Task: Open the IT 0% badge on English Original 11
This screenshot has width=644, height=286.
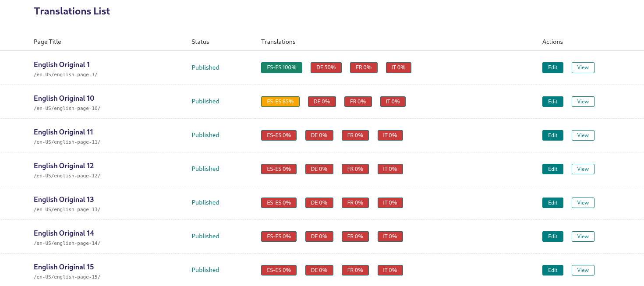Action: pos(390,135)
